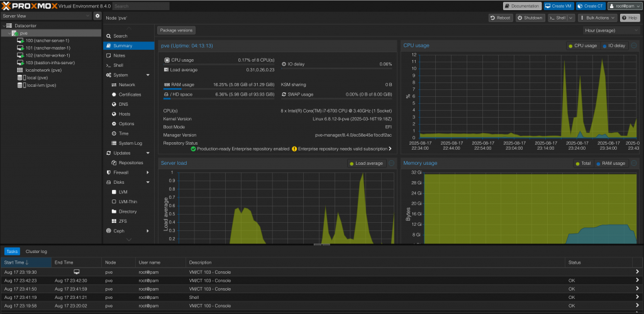Focus the top Search input field
The image size is (644, 314).
141,6
